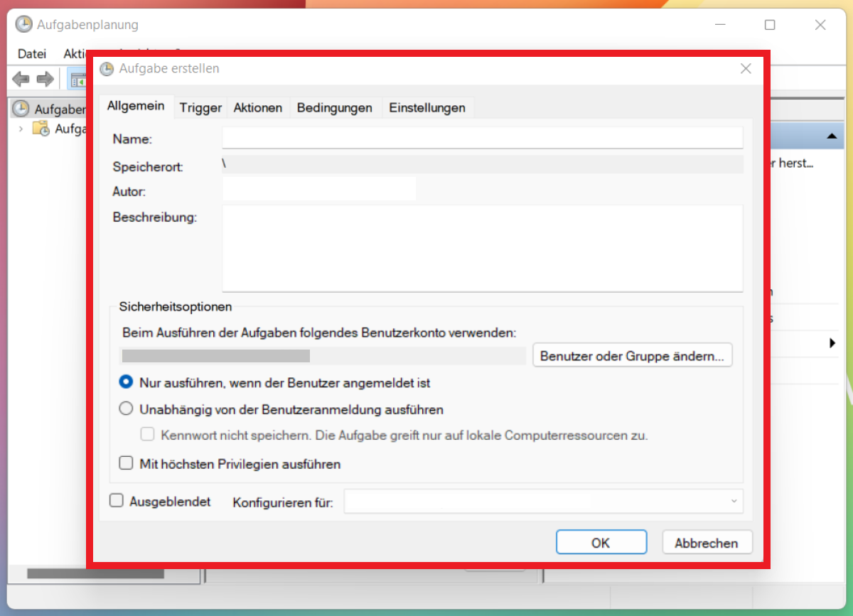Click the horizontal scrollbar under the tree pane
Viewport: 853px width, 616px height.
[x=95, y=573]
